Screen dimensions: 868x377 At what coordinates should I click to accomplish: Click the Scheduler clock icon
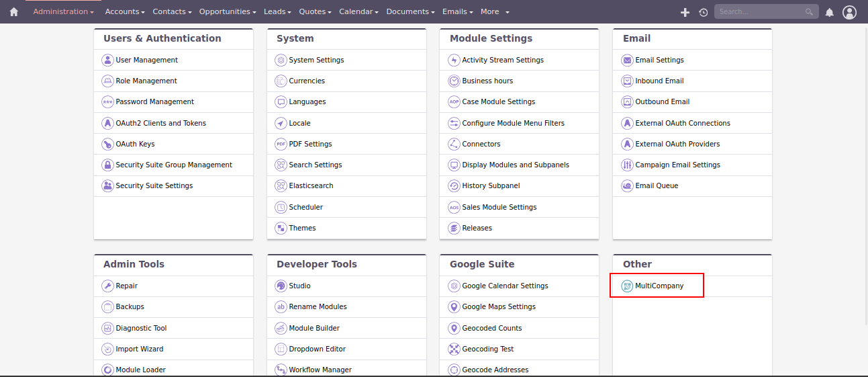tap(281, 207)
